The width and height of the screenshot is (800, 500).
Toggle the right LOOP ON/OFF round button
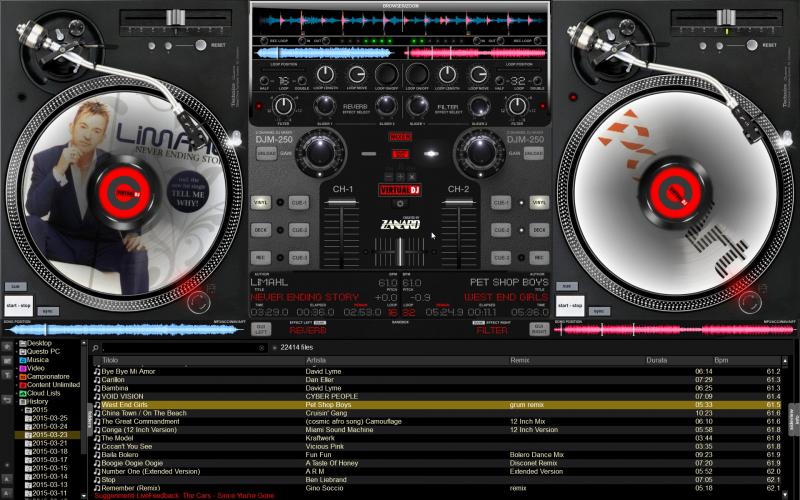tap(417, 75)
